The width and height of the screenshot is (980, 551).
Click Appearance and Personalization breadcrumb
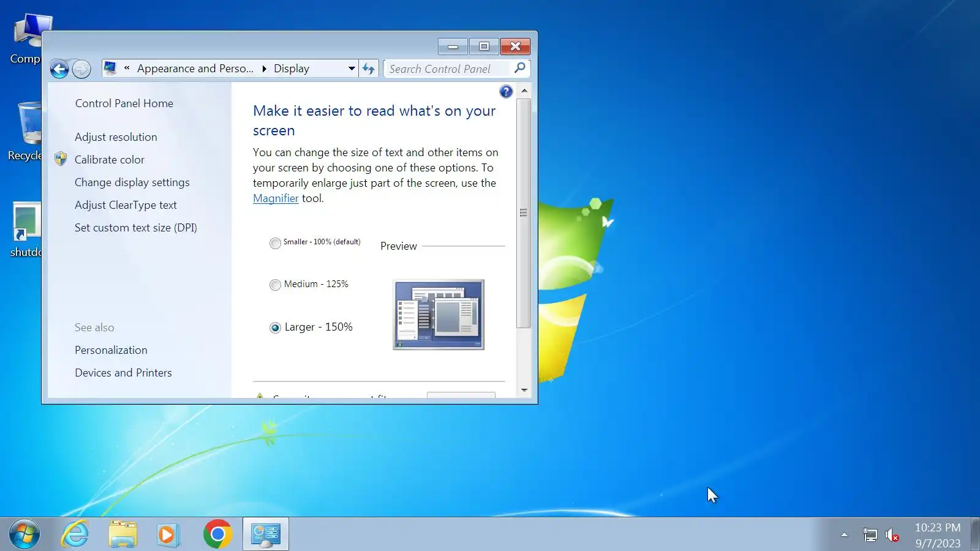pyautogui.click(x=195, y=69)
